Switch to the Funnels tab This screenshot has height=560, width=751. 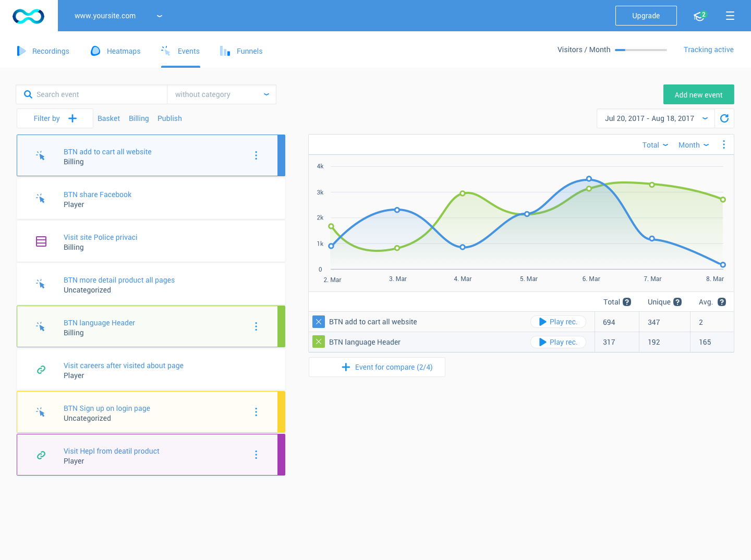pyautogui.click(x=241, y=51)
